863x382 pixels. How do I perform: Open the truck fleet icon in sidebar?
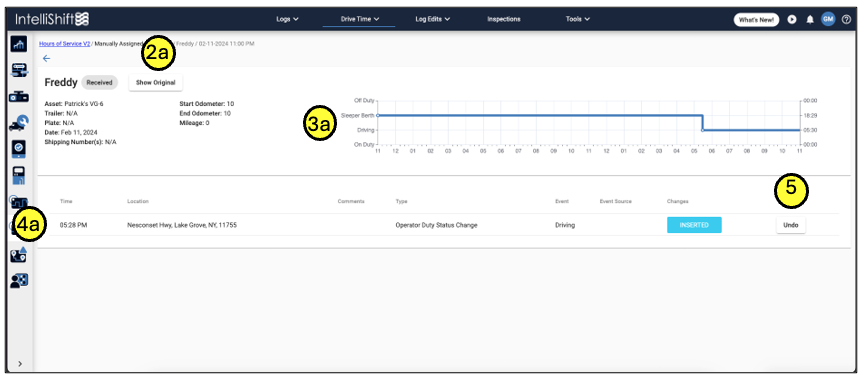point(19,70)
